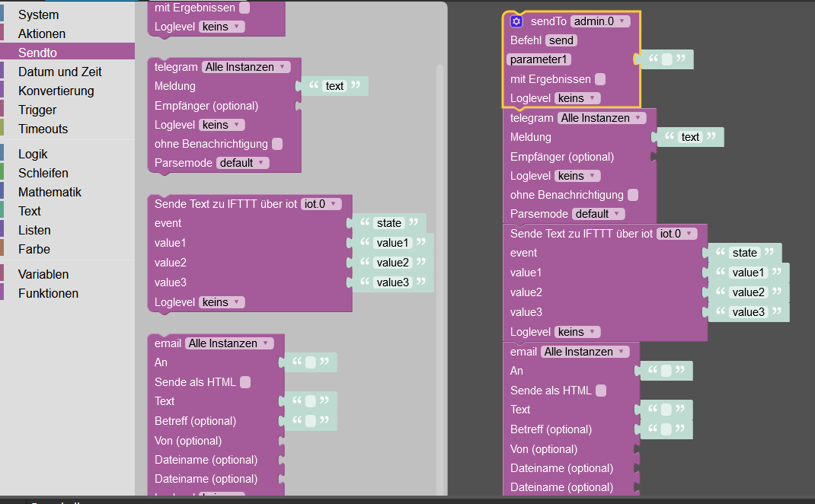This screenshot has height=504, width=815.
Task: Open Loglevel dropdown on flyout telegram block
Action: pyautogui.click(x=222, y=125)
